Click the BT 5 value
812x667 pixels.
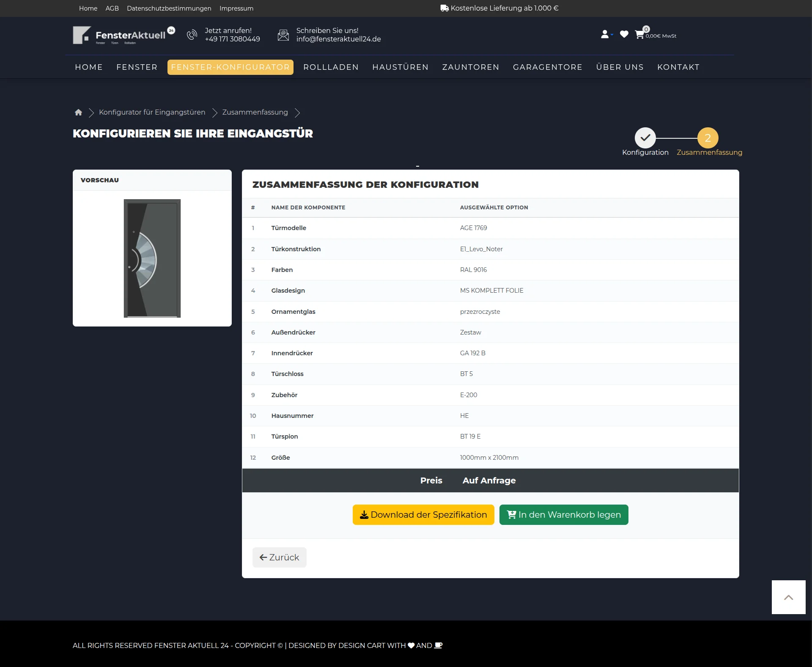tap(466, 374)
